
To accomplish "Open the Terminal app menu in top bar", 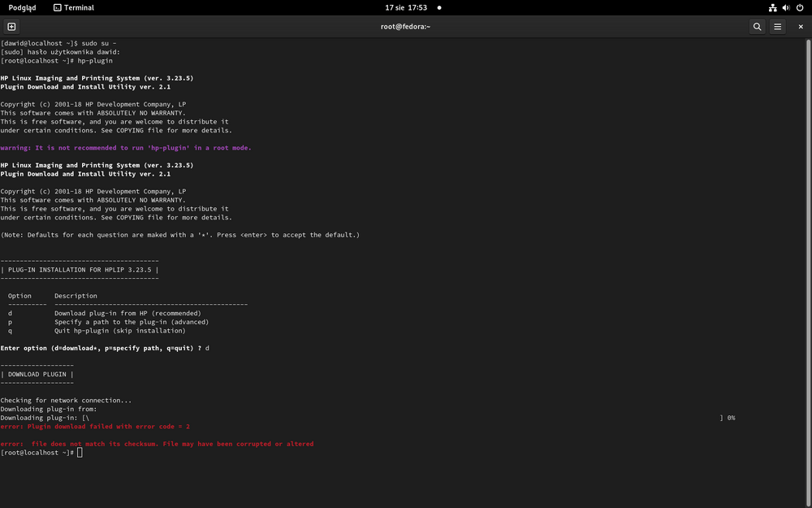I will 73,7.
